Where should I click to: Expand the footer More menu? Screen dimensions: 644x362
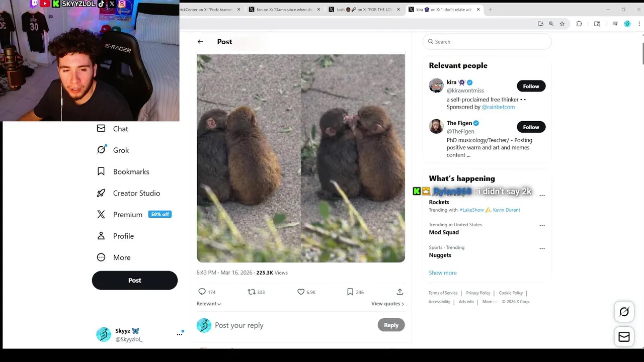coord(489,302)
